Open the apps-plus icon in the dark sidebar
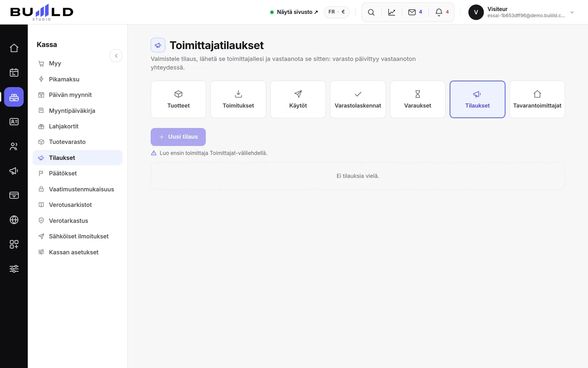The image size is (588, 368). click(14, 244)
